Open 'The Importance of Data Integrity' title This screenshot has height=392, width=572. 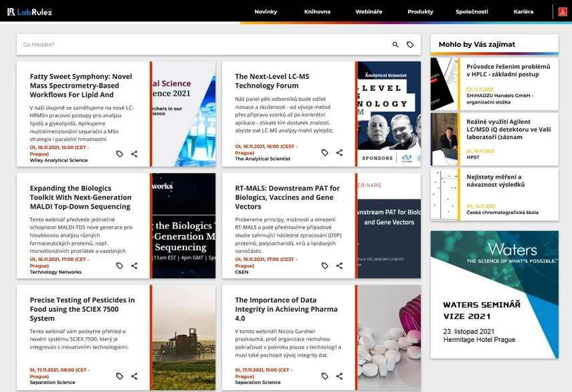click(286, 309)
